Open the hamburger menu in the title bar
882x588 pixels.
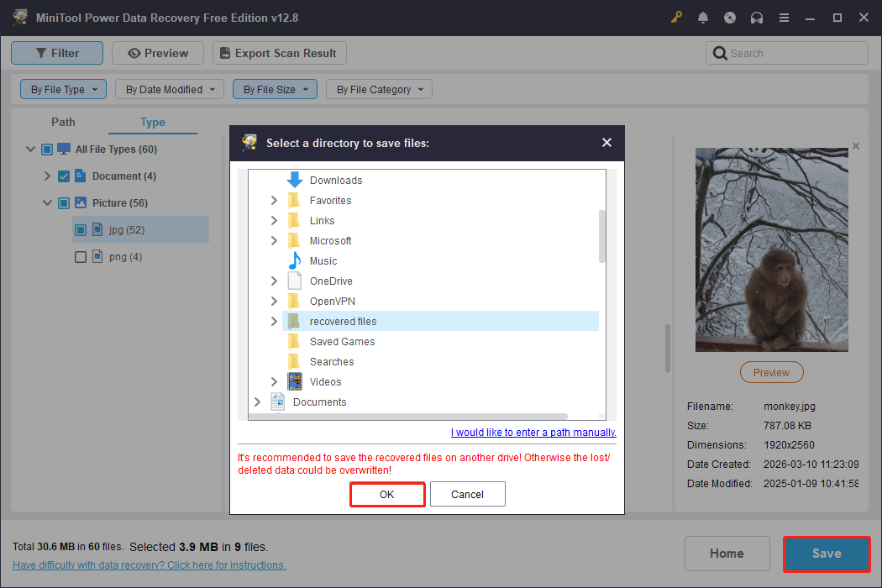click(784, 17)
